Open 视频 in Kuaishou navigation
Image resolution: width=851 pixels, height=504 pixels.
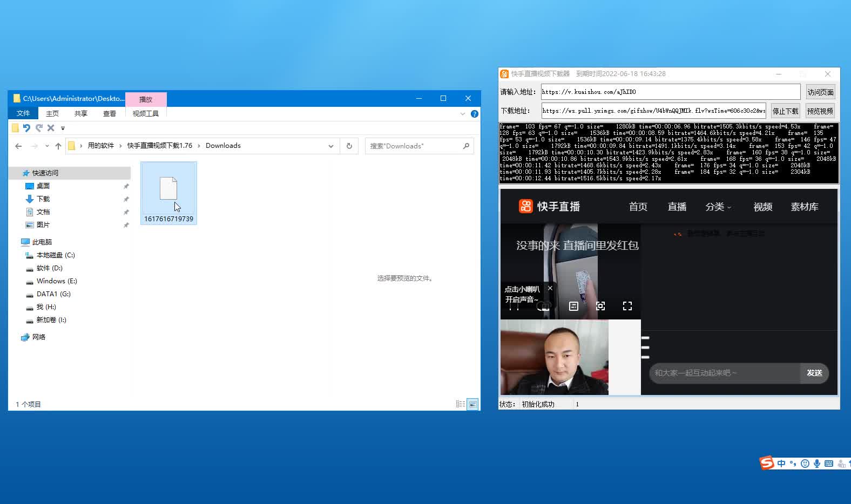[763, 207]
